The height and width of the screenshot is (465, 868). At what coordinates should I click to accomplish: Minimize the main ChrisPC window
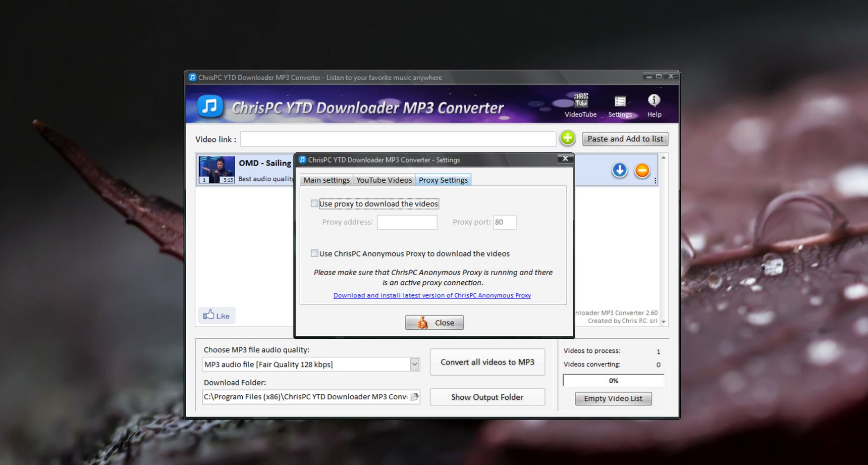point(648,77)
